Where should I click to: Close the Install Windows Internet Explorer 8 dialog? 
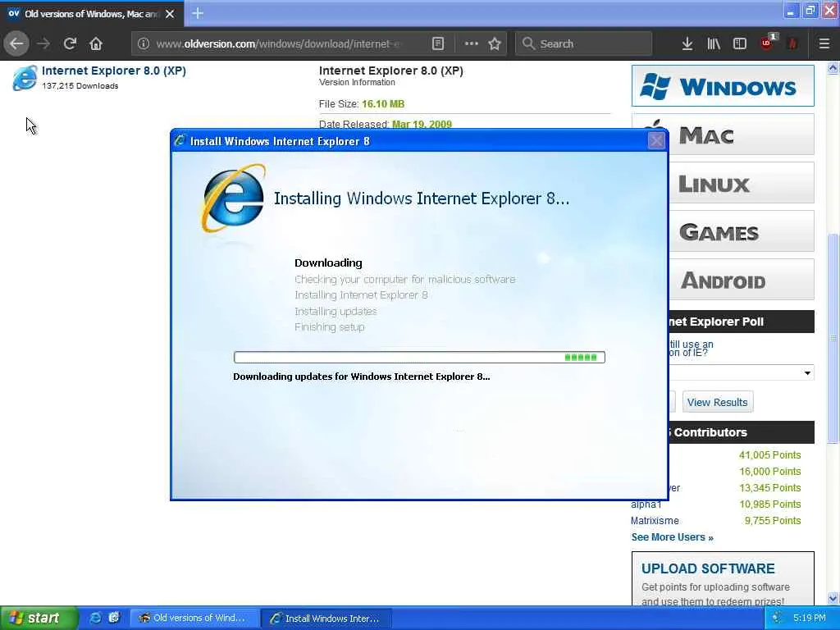point(656,141)
